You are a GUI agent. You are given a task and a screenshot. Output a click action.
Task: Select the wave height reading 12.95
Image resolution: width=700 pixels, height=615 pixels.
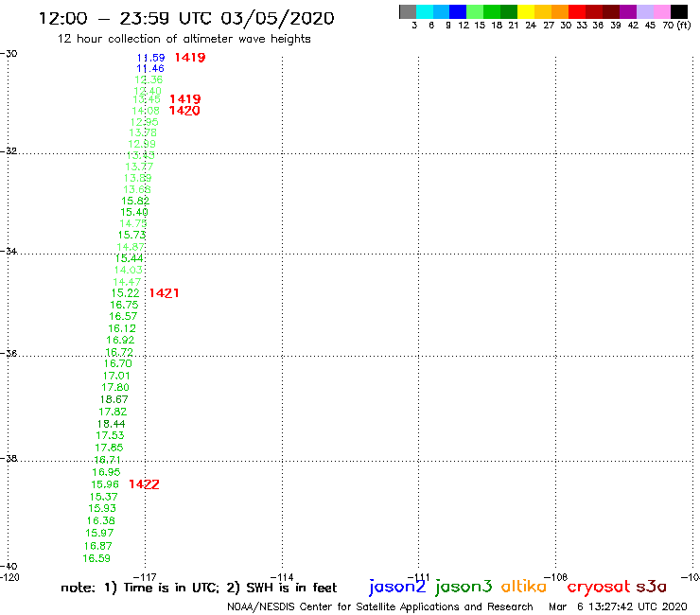click(x=144, y=122)
